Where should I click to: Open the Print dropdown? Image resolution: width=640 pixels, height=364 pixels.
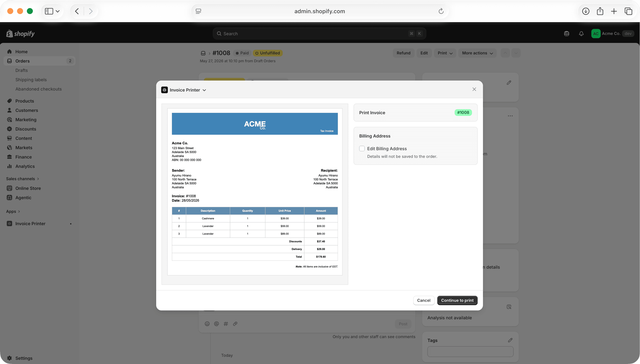445,53
